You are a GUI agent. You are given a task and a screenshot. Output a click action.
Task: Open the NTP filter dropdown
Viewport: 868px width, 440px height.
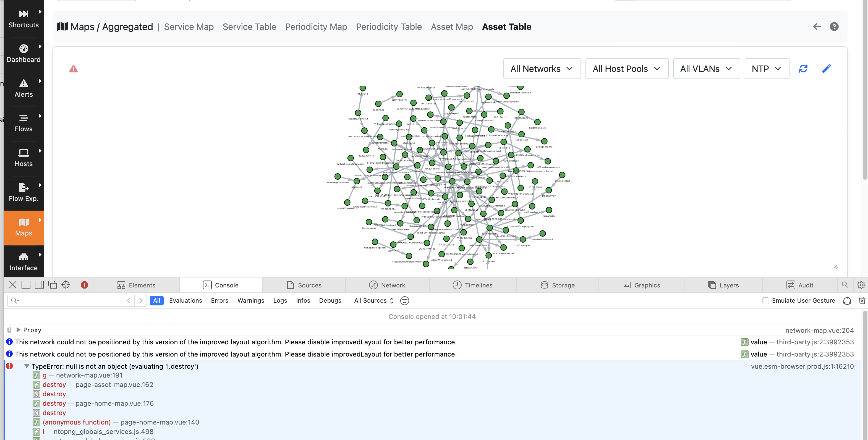(767, 69)
